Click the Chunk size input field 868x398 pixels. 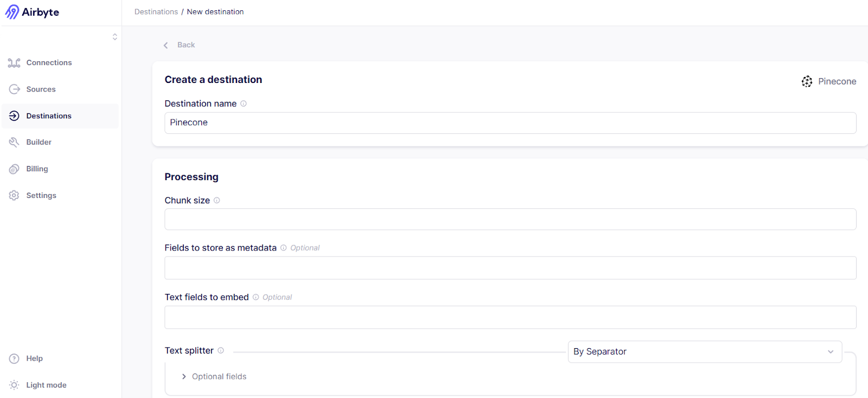tap(510, 220)
